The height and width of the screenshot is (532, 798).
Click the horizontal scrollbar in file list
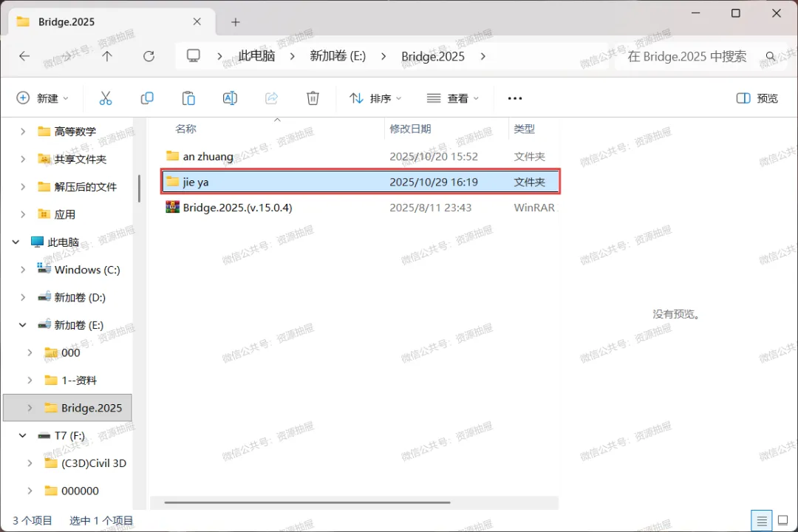[307, 502]
